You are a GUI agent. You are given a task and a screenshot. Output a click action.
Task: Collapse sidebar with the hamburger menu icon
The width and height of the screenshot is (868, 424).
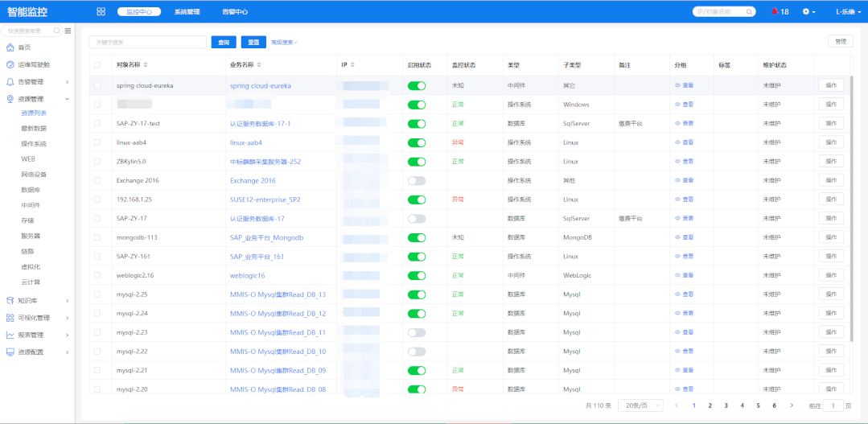click(x=68, y=31)
